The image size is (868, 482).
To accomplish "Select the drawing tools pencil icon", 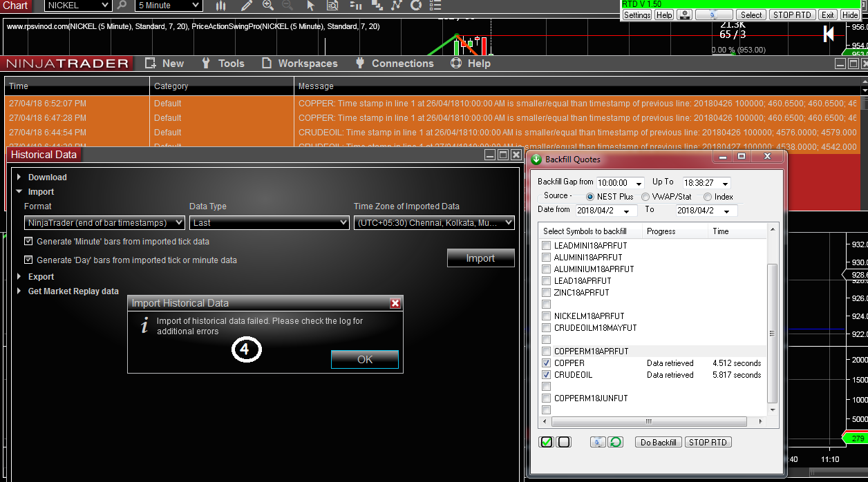I will tap(247, 6).
